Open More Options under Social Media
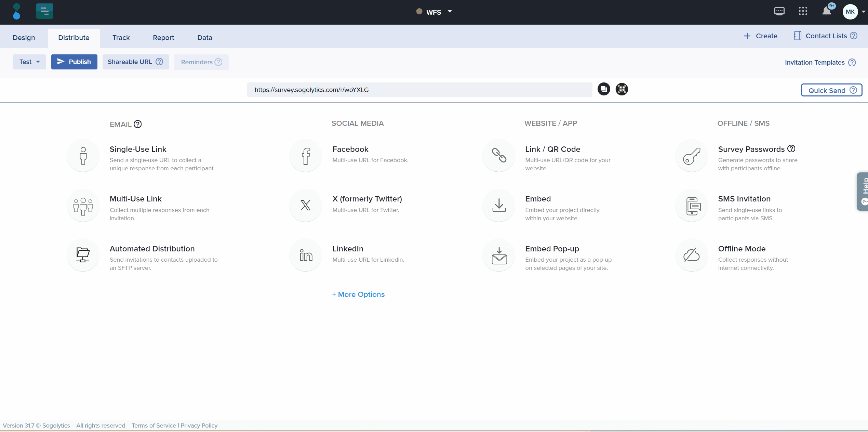 (x=358, y=294)
